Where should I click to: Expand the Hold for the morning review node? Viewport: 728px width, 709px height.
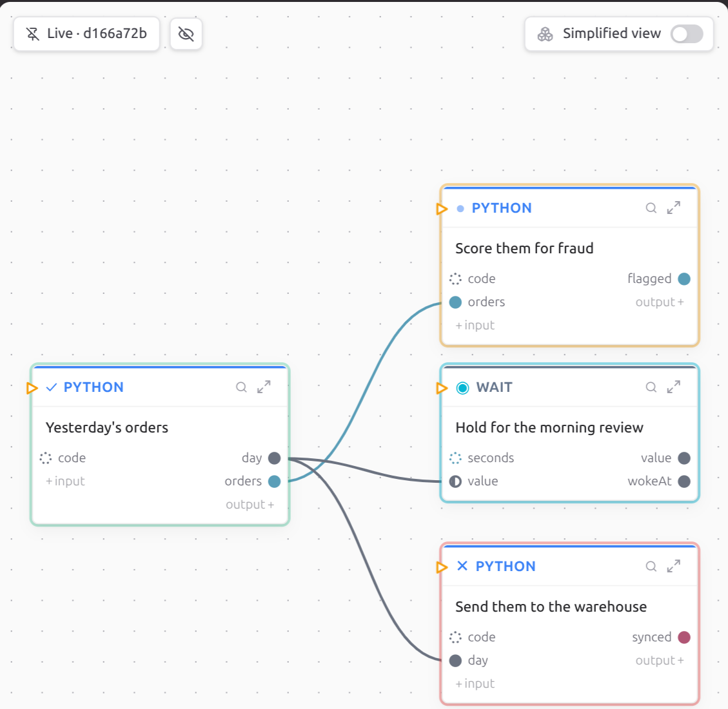click(x=674, y=387)
